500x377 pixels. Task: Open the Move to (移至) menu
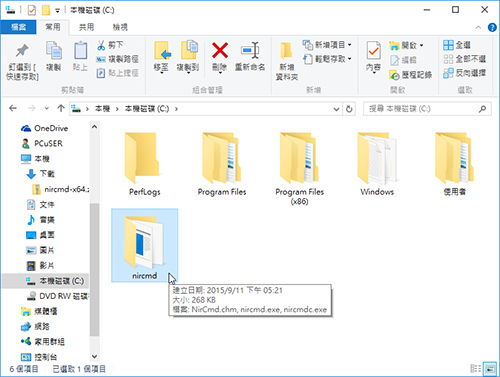pyautogui.click(x=162, y=57)
